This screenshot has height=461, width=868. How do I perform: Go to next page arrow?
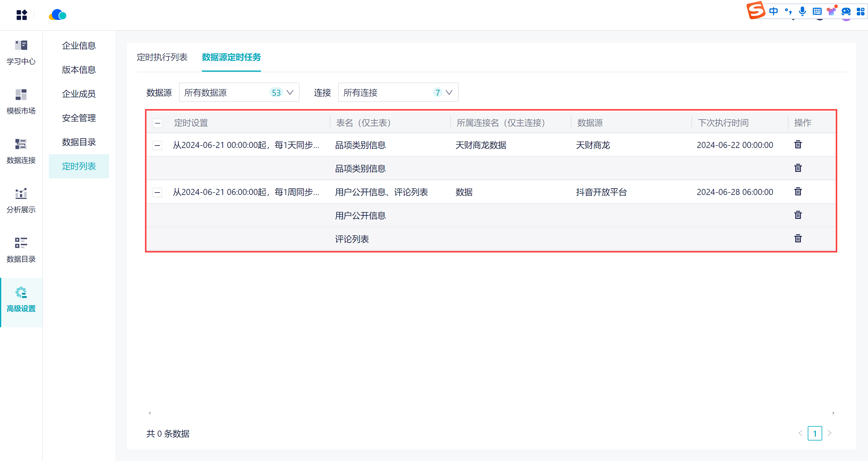pos(830,433)
